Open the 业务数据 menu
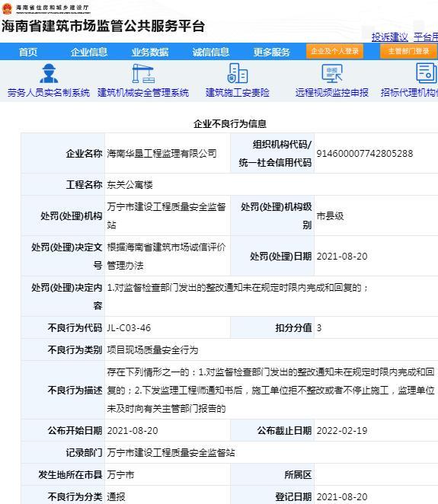Screen dimensions: 438x504 coord(150,52)
